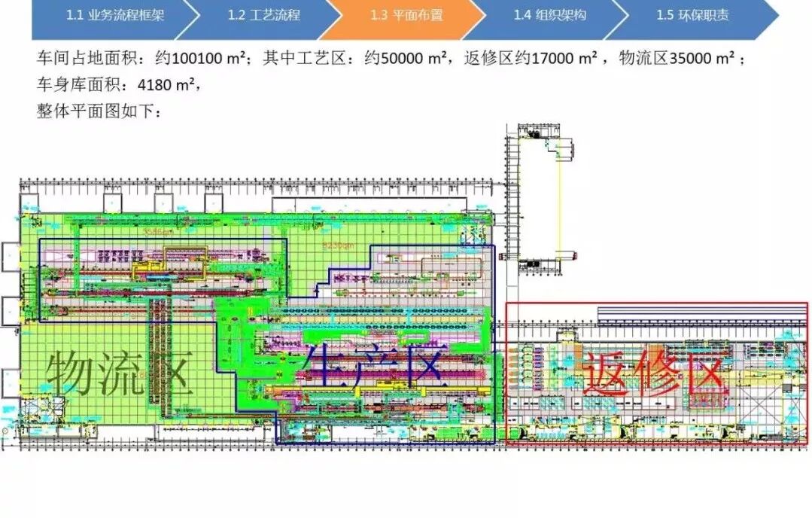The height and width of the screenshot is (518, 812).
Task: Click the text 物流区35000 m²
Action: click(677, 57)
